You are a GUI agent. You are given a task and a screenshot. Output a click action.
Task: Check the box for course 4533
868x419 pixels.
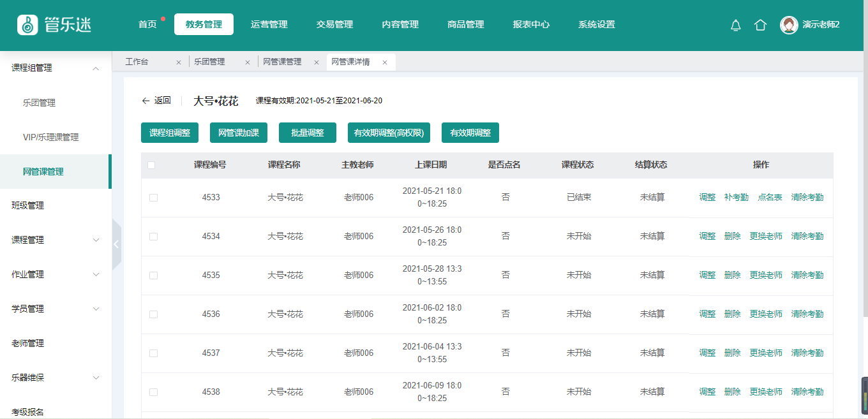tap(153, 198)
